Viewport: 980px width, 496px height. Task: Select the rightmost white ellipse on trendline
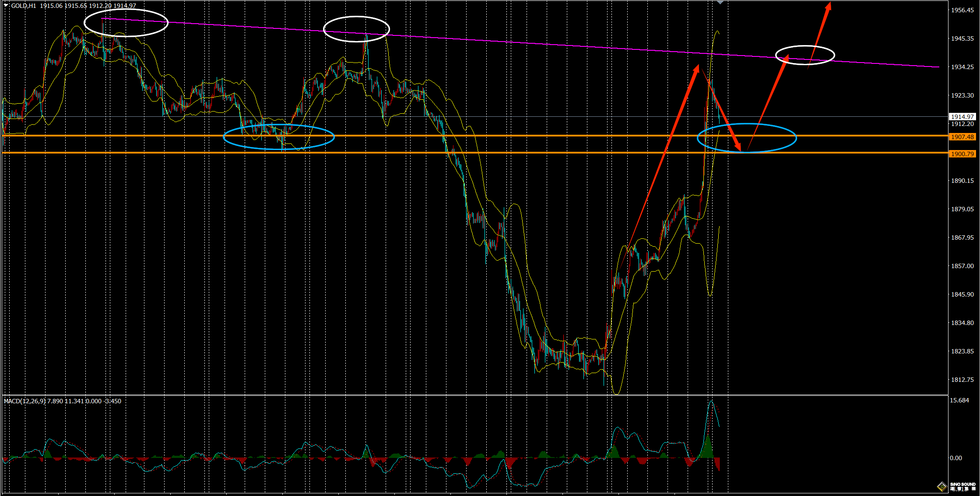[834, 55]
